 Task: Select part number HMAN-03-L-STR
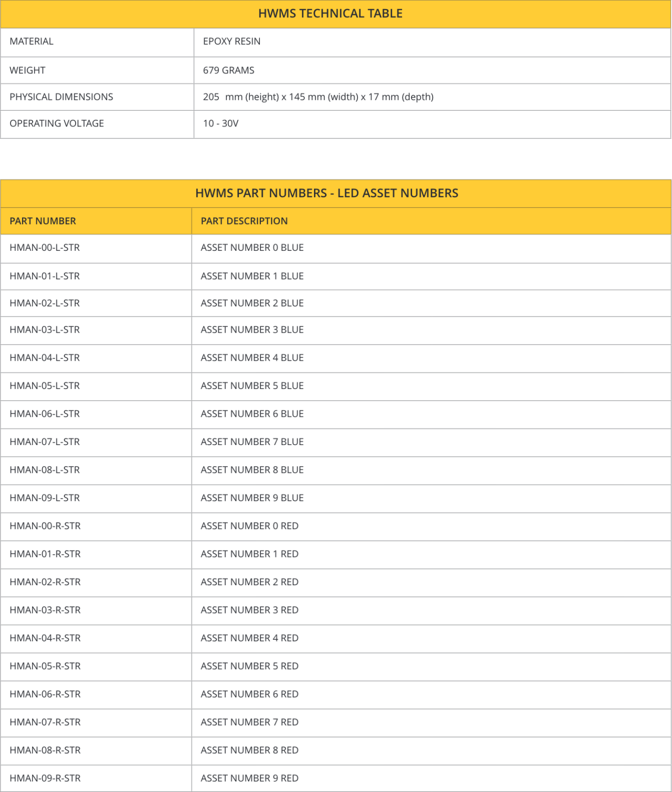tap(45, 330)
